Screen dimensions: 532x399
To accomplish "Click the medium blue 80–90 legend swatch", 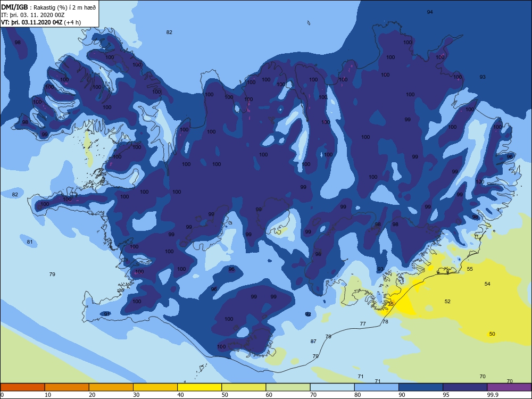I will (x=377, y=387).
